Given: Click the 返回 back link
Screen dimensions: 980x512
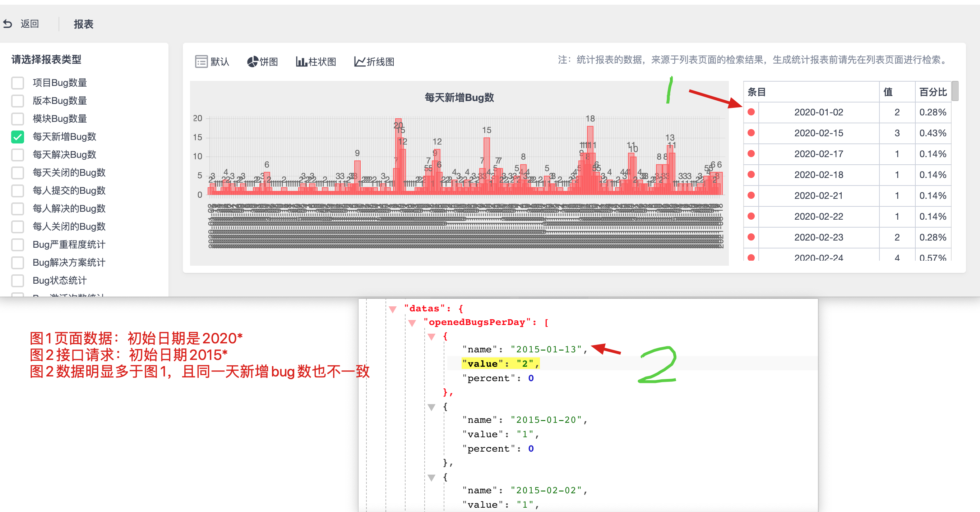Looking at the screenshot, I should 30,24.
